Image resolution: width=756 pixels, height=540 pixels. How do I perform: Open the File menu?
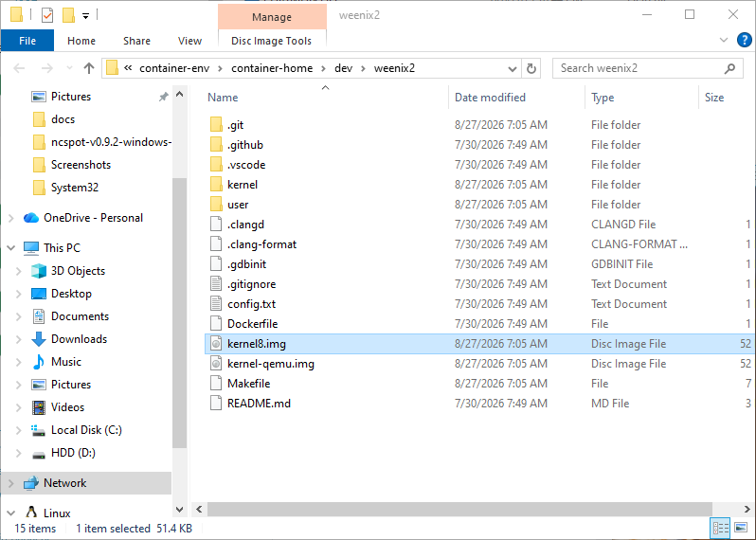(27, 41)
